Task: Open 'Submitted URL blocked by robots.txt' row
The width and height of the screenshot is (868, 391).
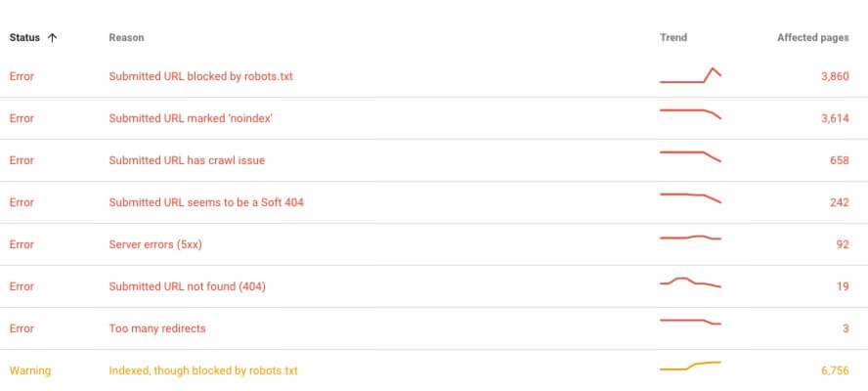Action: (x=434, y=76)
